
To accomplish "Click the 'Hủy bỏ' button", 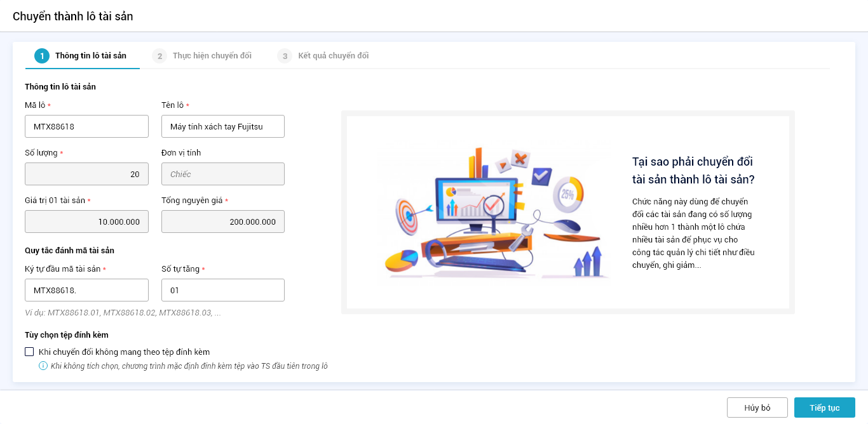I will (x=757, y=407).
